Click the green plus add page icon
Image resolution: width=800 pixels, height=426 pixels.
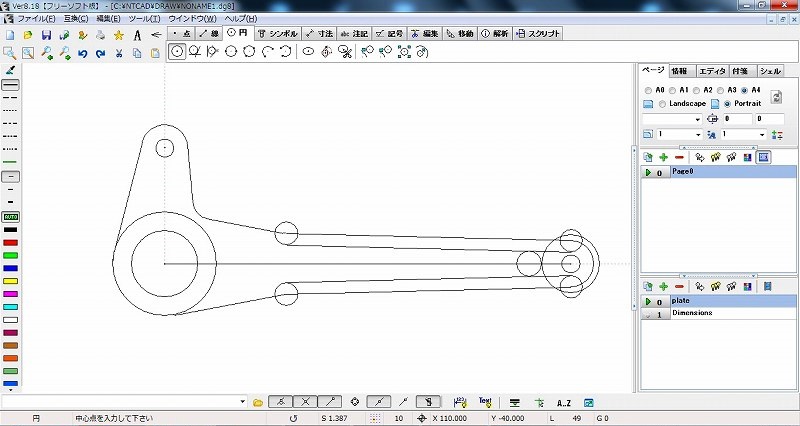663,157
